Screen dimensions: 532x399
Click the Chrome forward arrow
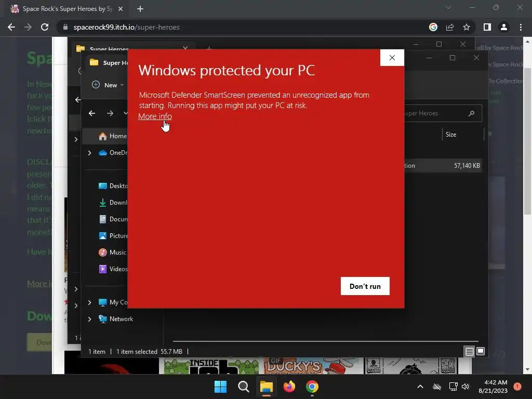coord(28,27)
